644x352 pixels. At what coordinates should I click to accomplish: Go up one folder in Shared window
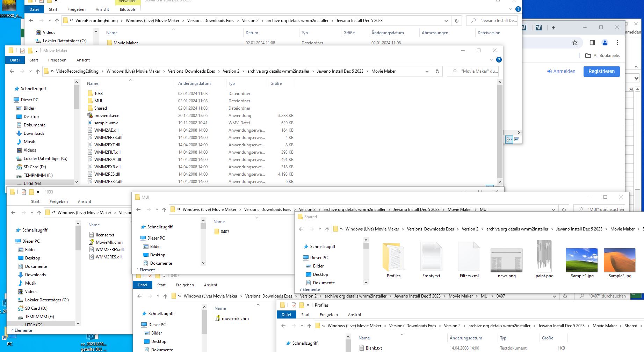pyautogui.click(x=327, y=229)
